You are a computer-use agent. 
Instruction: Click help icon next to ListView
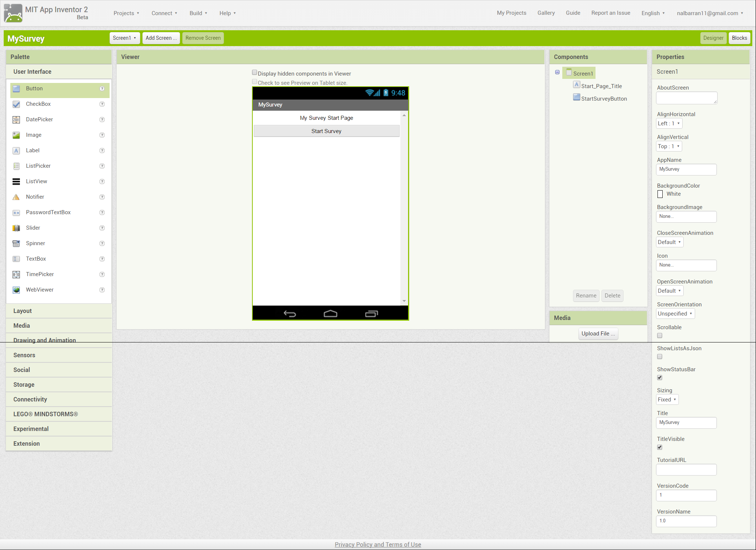[x=102, y=182]
